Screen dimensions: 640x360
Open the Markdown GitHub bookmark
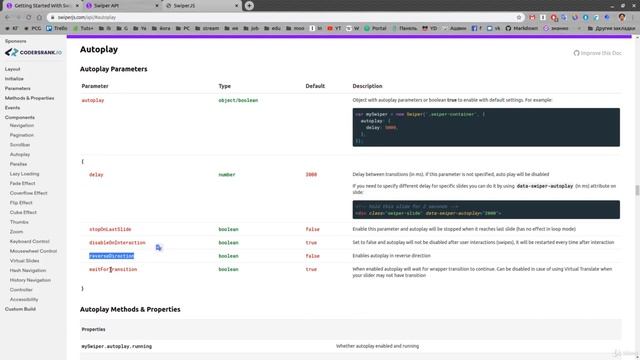click(522, 29)
